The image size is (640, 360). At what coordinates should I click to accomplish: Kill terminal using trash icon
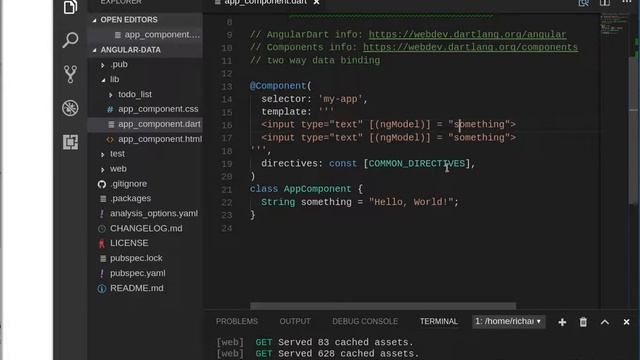point(583,322)
